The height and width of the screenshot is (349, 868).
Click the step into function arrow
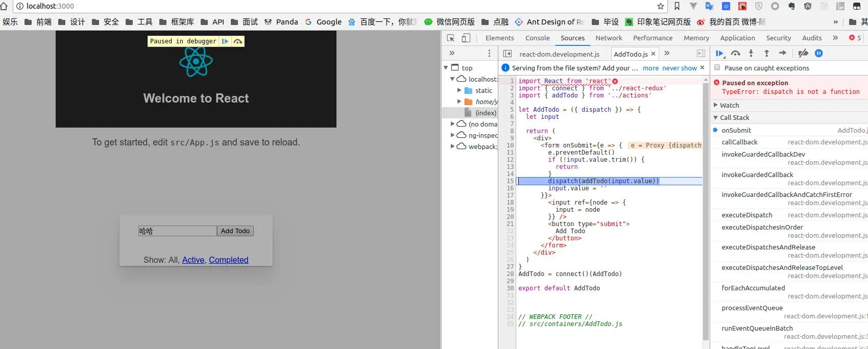[x=751, y=54]
